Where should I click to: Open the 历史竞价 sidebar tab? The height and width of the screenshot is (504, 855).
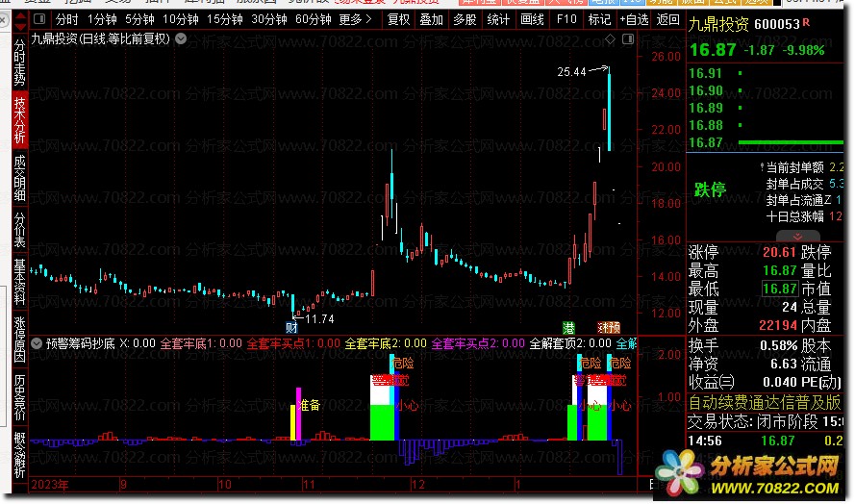[x=19, y=397]
